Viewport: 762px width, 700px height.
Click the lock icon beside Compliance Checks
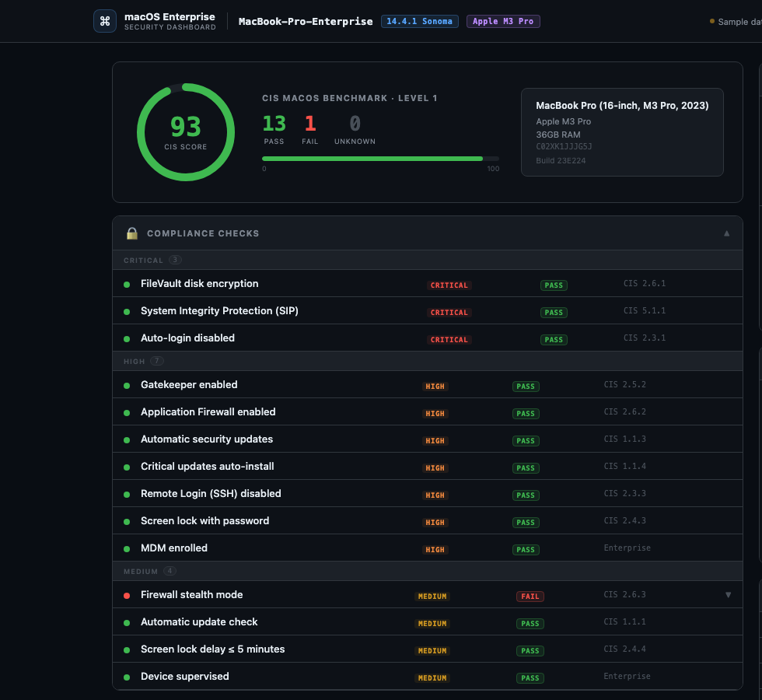point(132,233)
